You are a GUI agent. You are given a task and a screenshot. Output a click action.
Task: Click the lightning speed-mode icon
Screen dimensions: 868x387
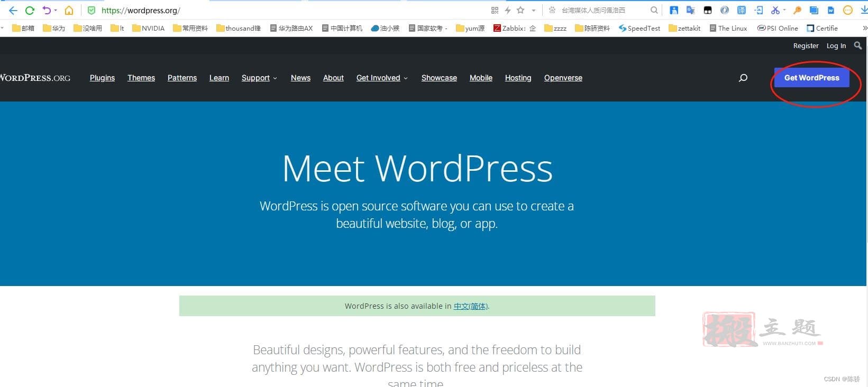point(508,10)
